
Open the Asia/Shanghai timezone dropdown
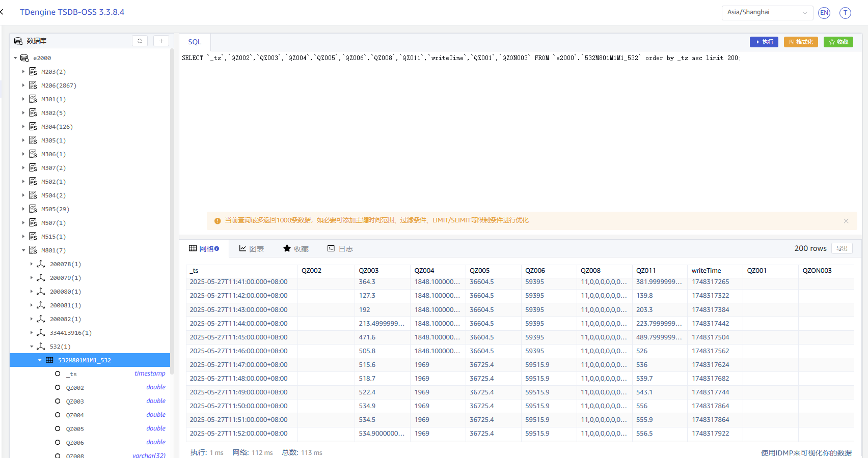766,13
